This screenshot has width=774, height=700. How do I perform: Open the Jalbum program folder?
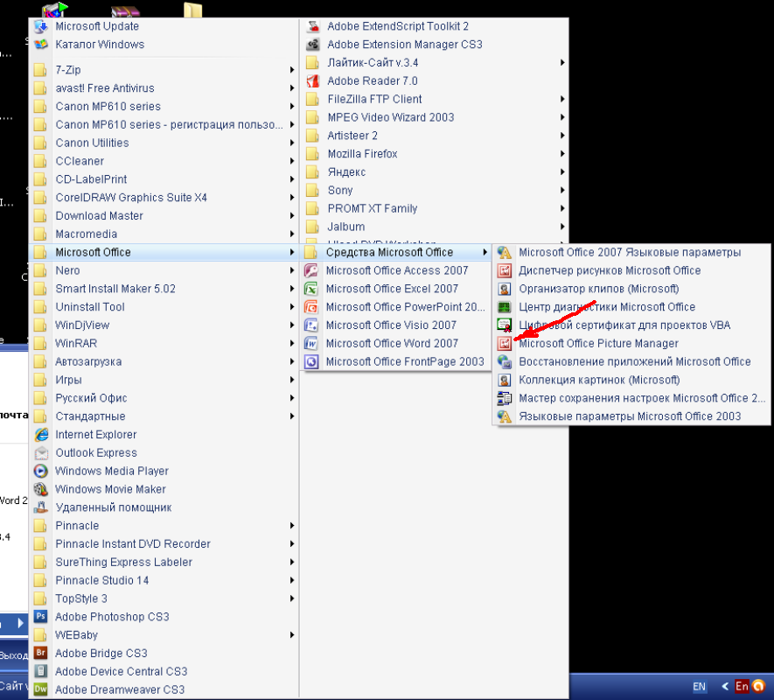click(434, 227)
